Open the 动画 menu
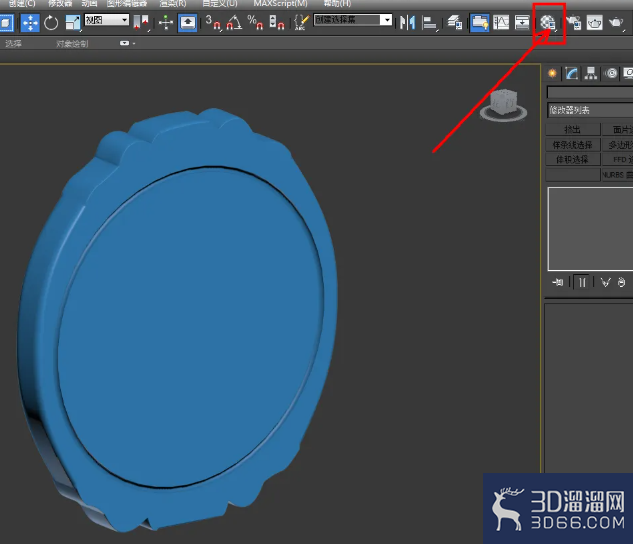633x544 pixels. pyautogui.click(x=89, y=4)
